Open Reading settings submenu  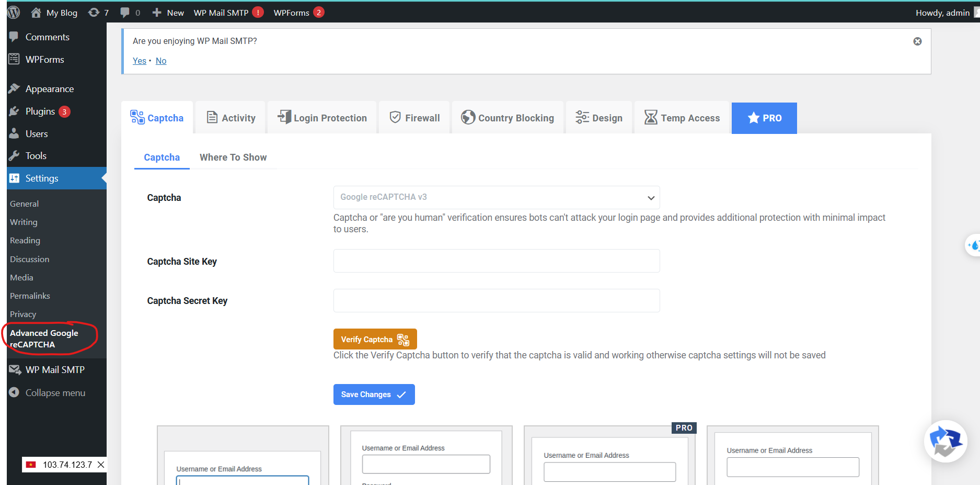coord(25,240)
